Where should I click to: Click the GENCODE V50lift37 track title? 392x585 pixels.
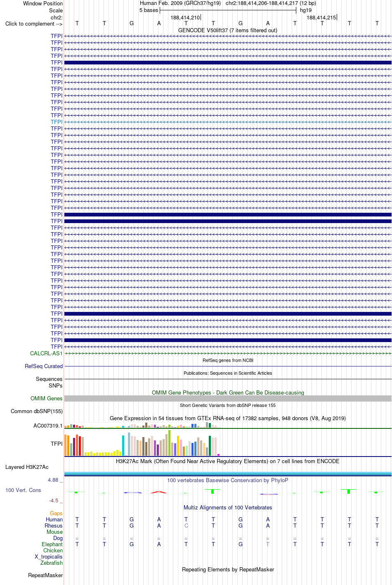pyautogui.click(x=228, y=30)
